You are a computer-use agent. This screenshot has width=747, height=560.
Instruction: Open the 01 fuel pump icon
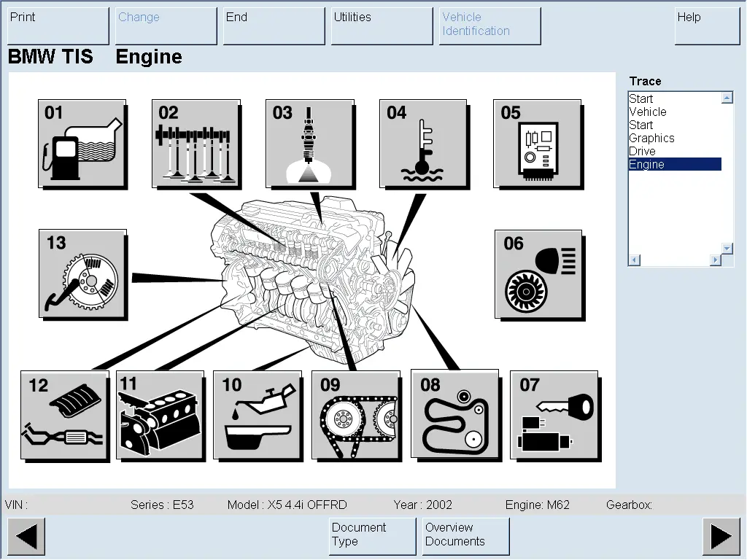click(82, 144)
